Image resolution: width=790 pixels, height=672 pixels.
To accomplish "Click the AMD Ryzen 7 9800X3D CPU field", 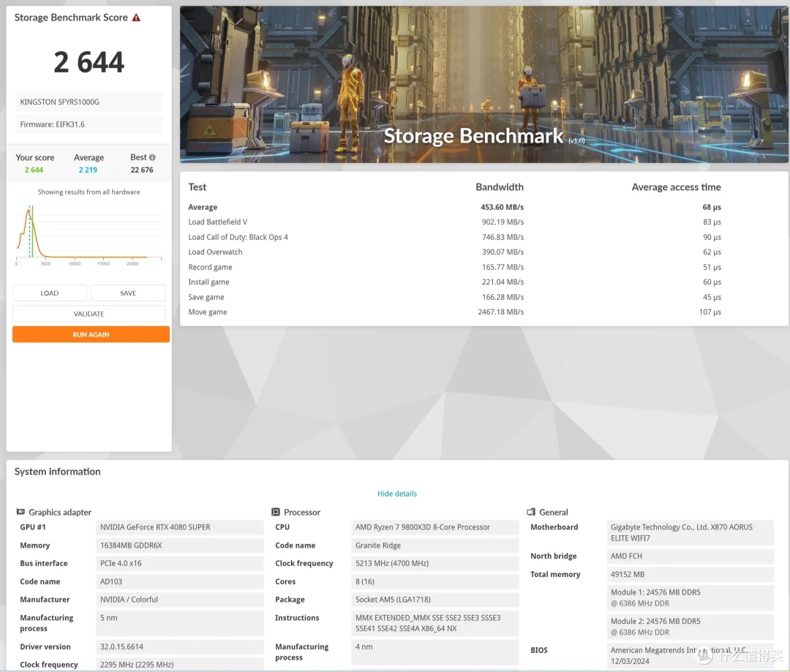I will 434,527.
